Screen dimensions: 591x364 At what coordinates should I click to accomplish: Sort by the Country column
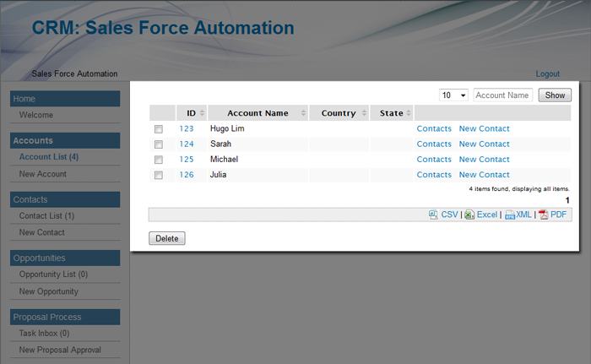(339, 113)
